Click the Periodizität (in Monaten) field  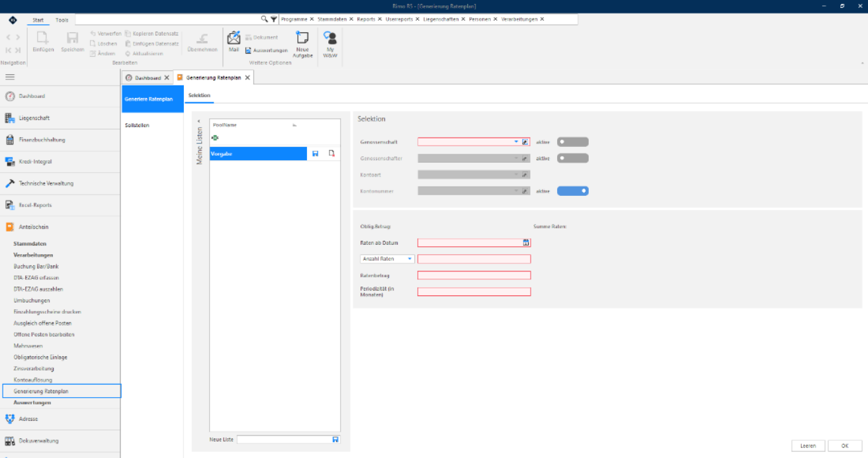(474, 292)
